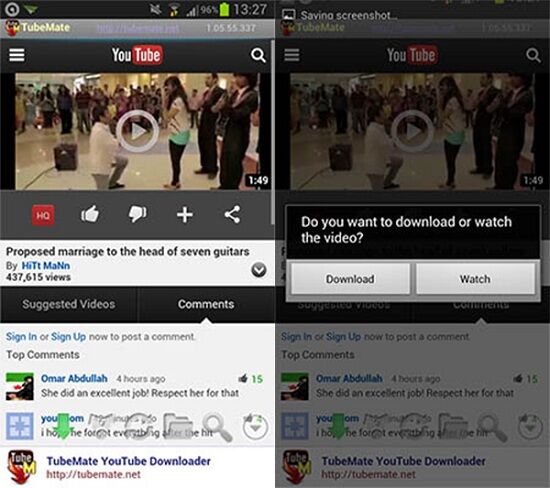Tap TubeMate banner logo icon on left screen
This screenshot has width=550, height=488.
[x=22, y=467]
